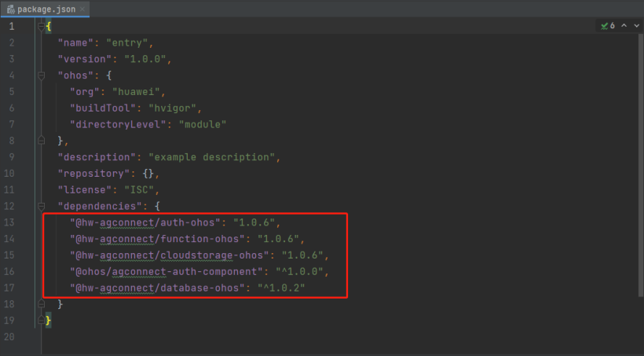Select the package.json tab
Screen dimensions: 644x356
pos(47,9)
